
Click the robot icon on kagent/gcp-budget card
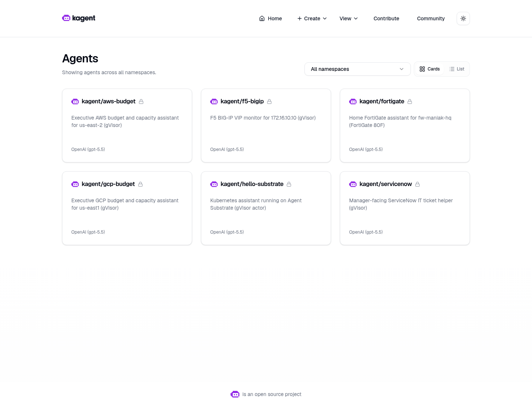[x=75, y=184]
